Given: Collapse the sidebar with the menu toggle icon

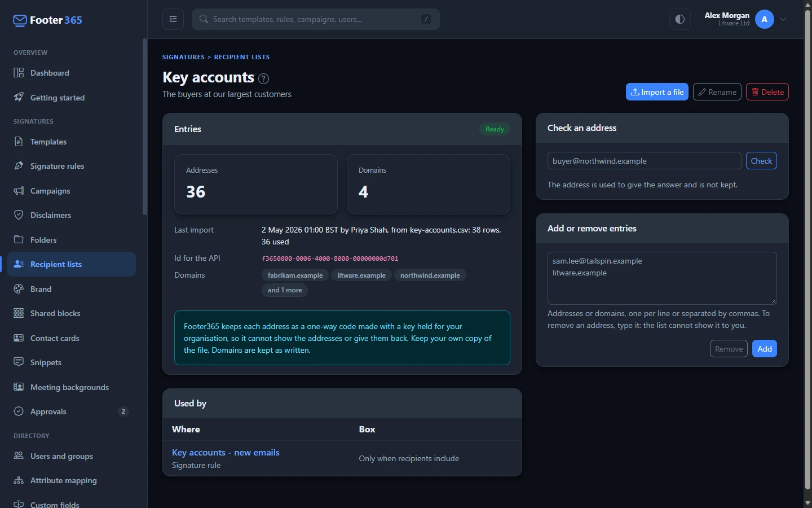Looking at the screenshot, I should 173,19.
